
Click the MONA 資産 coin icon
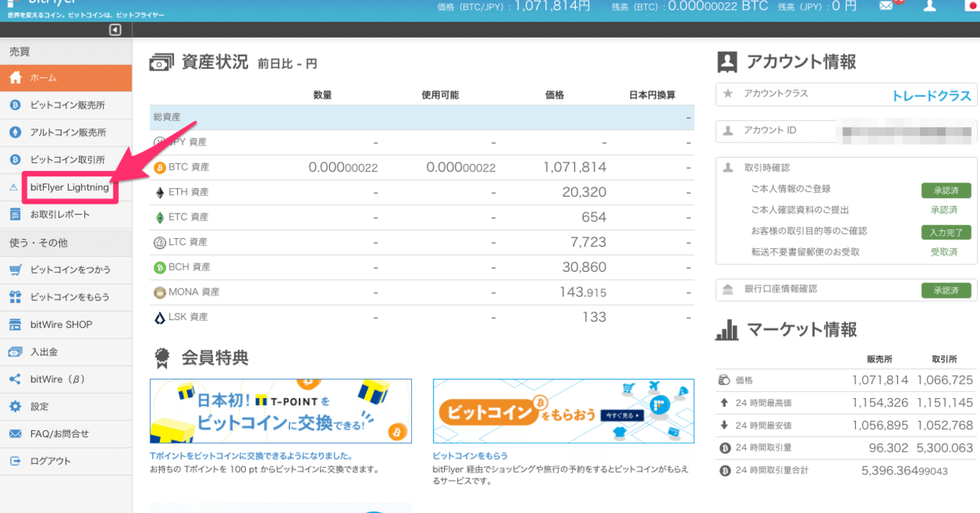pos(159,292)
